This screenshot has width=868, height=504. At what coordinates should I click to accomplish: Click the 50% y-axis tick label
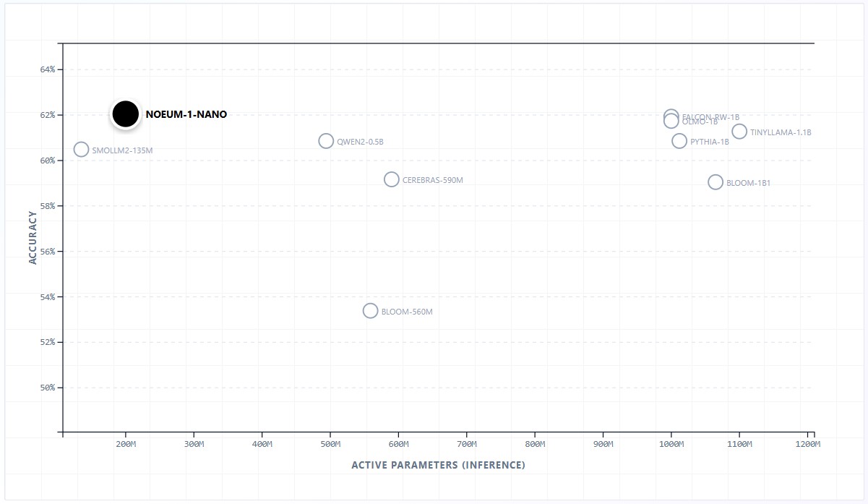point(48,388)
